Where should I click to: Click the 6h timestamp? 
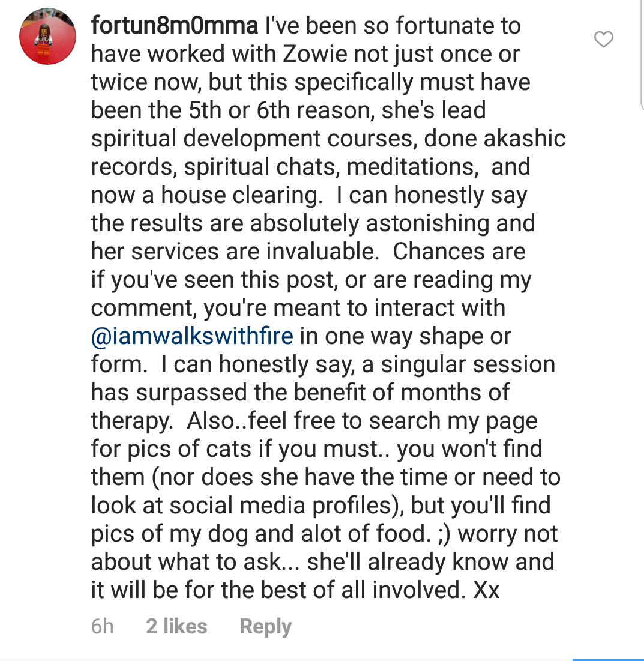[x=102, y=626]
